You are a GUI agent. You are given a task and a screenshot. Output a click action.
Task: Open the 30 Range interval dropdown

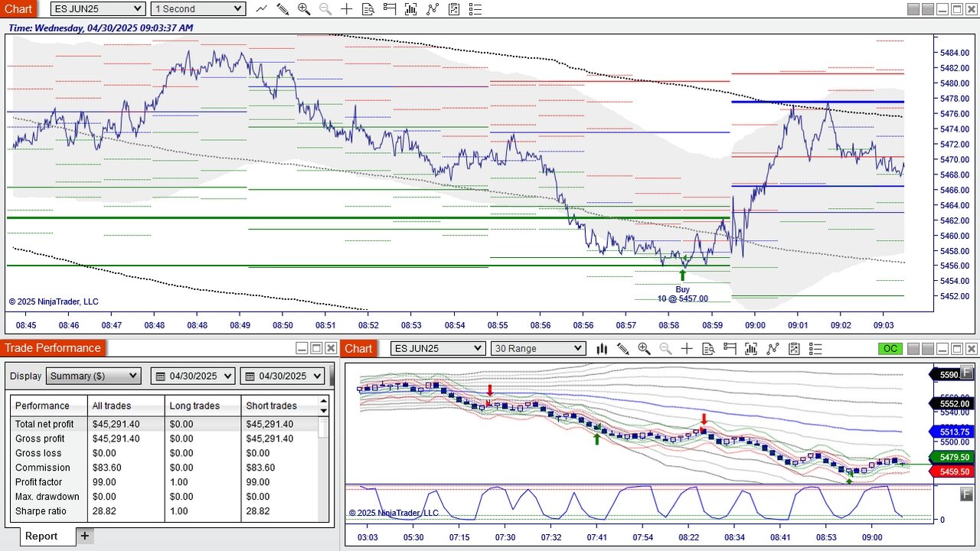pos(538,349)
